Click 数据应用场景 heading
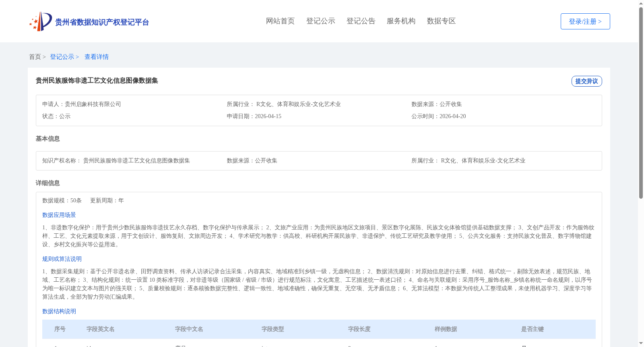The height and width of the screenshot is (347, 644). click(59, 215)
